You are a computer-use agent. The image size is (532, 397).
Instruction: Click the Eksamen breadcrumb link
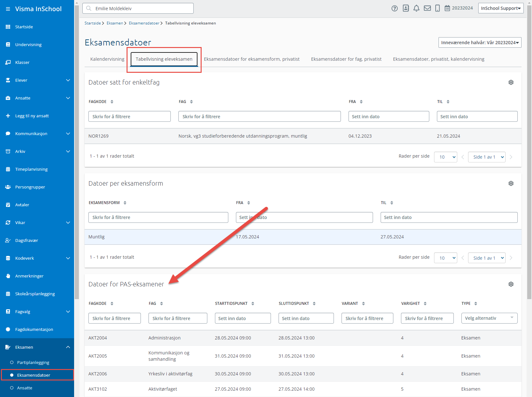pos(114,23)
